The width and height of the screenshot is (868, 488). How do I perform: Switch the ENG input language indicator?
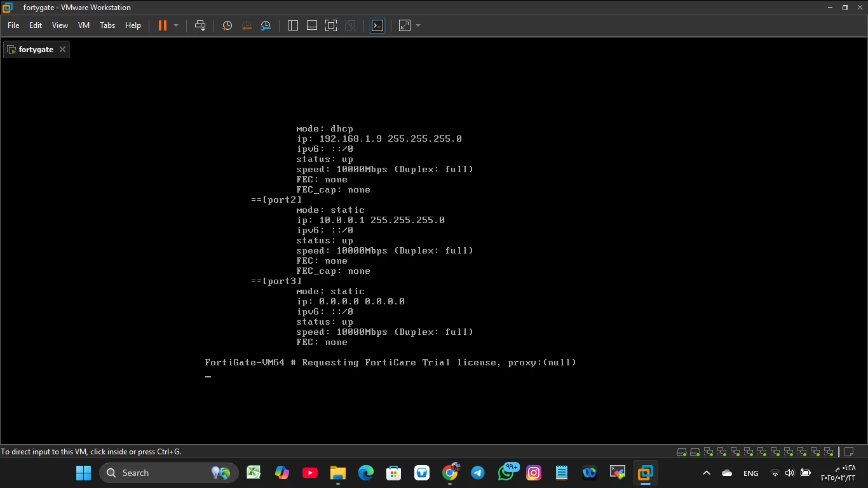(x=751, y=473)
